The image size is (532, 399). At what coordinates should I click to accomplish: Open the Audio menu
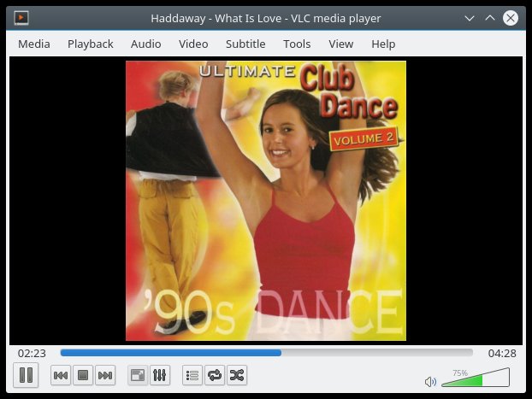click(x=146, y=44)
